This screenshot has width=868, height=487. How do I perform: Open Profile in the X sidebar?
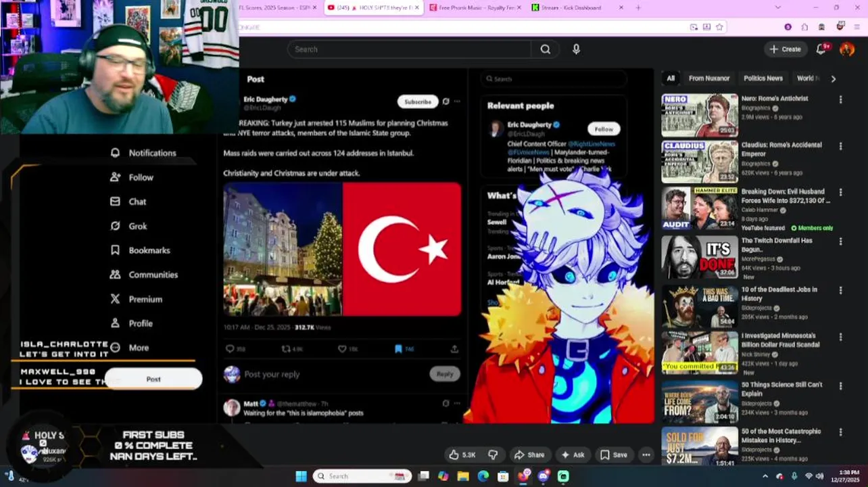(x=132, y=323)
